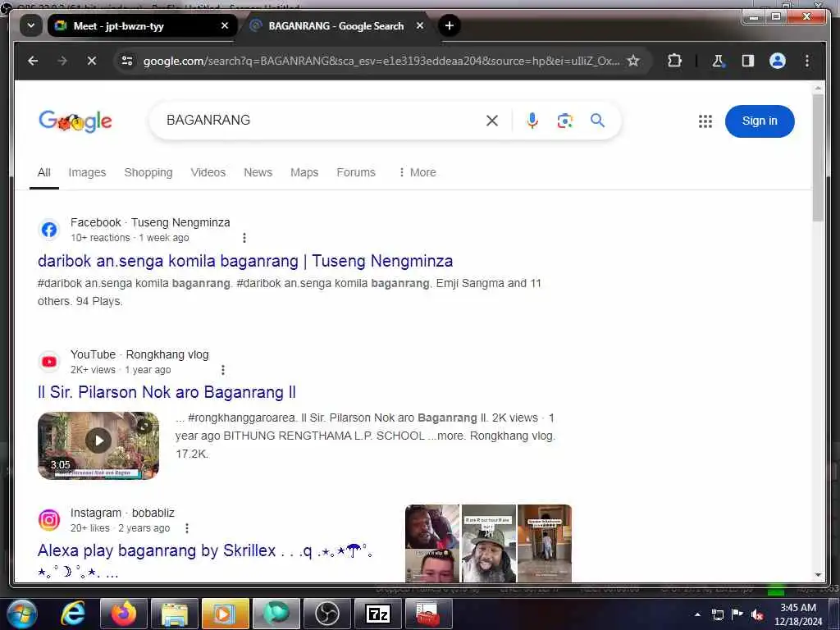
Task: Switch to Videos results
Action: pyautogui.click(x=208, y=172)
